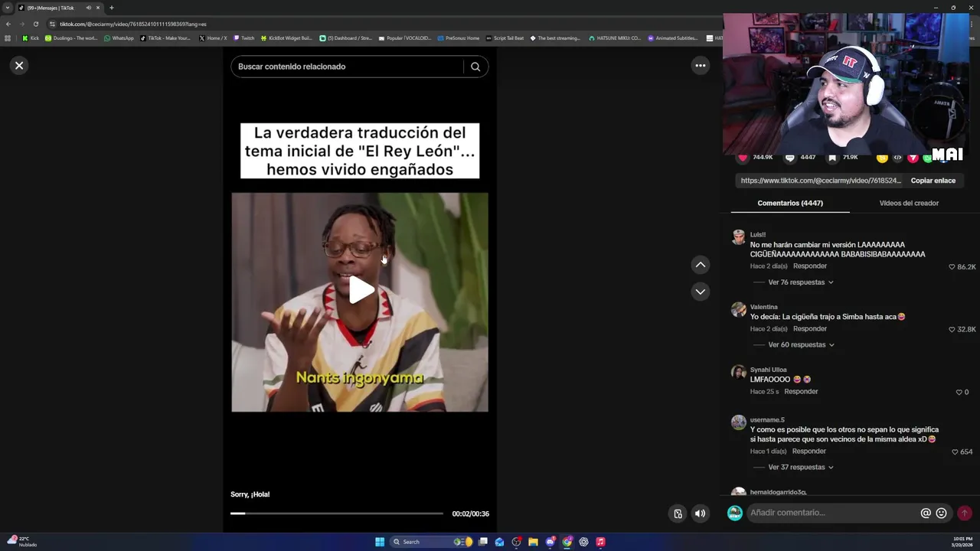Open username.5 profile link
The width and height of the screenshot is (980, 551).
coord(767,420)
